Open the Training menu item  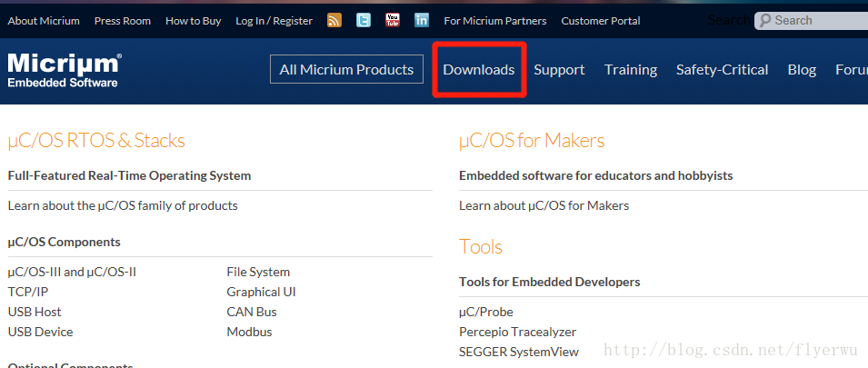pyautogui.click(x=631, y=70)
